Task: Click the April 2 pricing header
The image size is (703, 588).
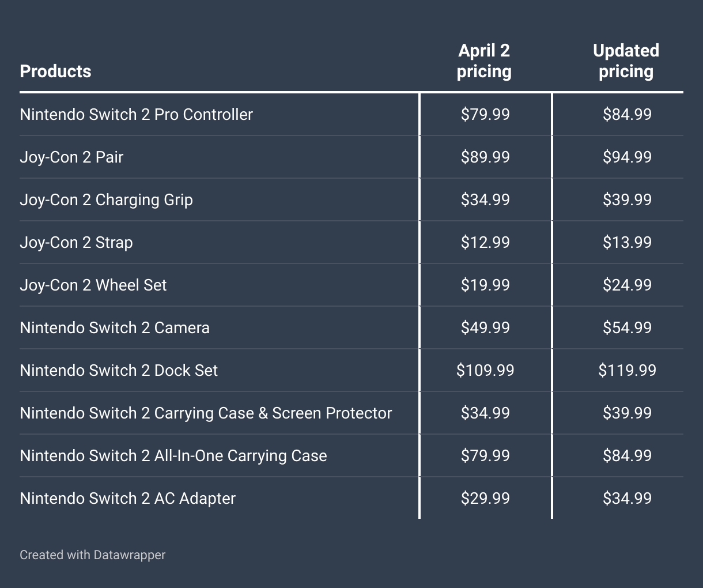Action: pyautogui.click(x=485, y=61)
